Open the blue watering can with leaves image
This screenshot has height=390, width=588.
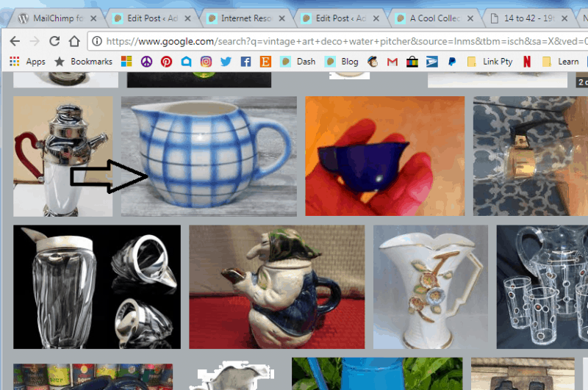click(377, 374)
